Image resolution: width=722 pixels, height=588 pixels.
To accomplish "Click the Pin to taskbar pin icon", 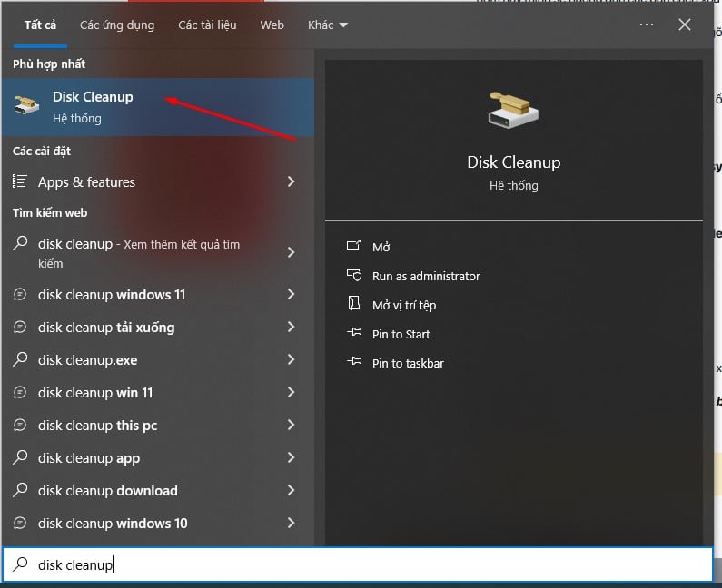I will pyautogui.click(x=354, y=363).
